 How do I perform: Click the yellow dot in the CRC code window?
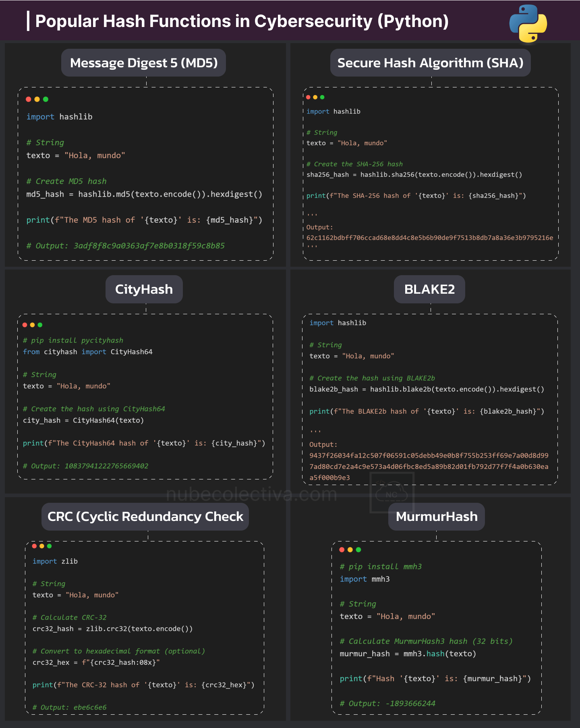[x=42, y=546]
